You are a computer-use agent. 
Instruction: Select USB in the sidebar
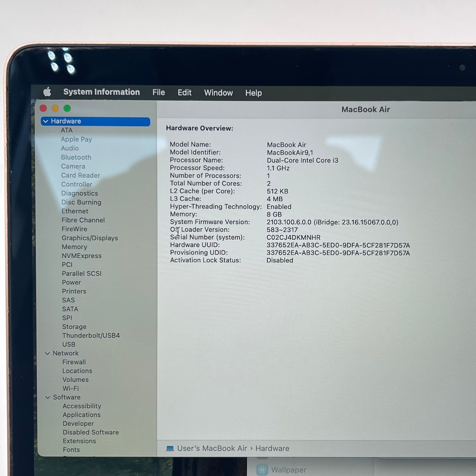pyautogui.click(x=69, y=344)
